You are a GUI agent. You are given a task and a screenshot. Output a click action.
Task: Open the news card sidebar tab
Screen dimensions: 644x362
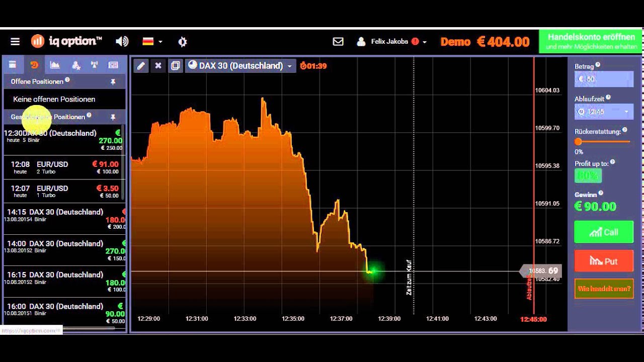point(113,65)
